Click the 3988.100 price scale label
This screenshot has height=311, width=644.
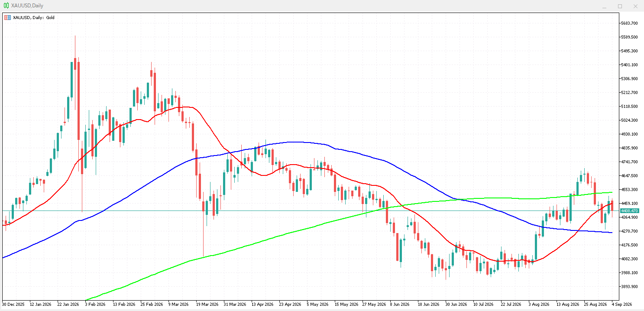(x=629, y=273)
